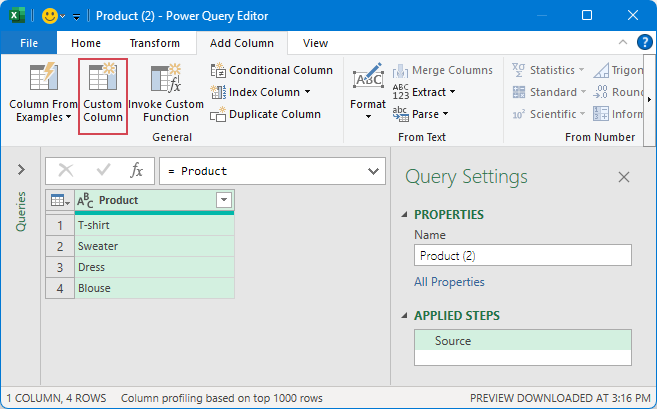This screenshot has height=409, width=657.
Task: Maximize the Power Query Editor window
Action: (x=587, y=16)
